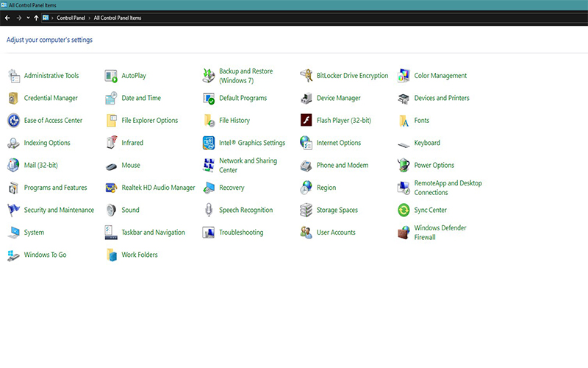This screenshot has height=368, width=588.
Task: Open the Region link
Action: click(326, 188)
